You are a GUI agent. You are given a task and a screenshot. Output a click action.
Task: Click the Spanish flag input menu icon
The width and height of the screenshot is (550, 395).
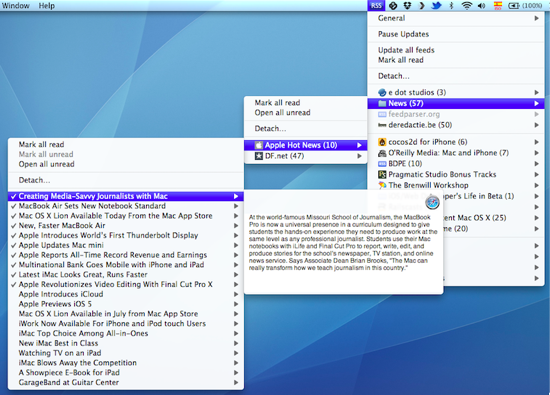[x=497, y=6]
